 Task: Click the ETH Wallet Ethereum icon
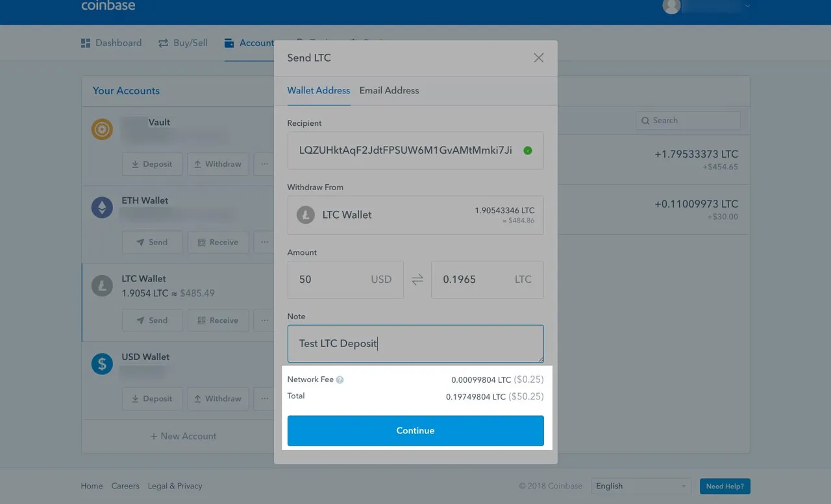tap(102, 208)
